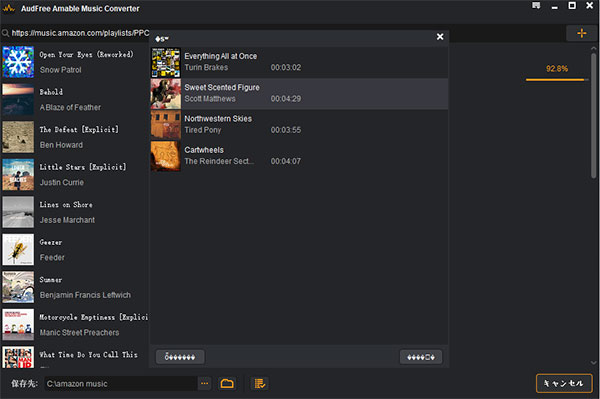Click the キャンセル cancel button

click(564, 383)
